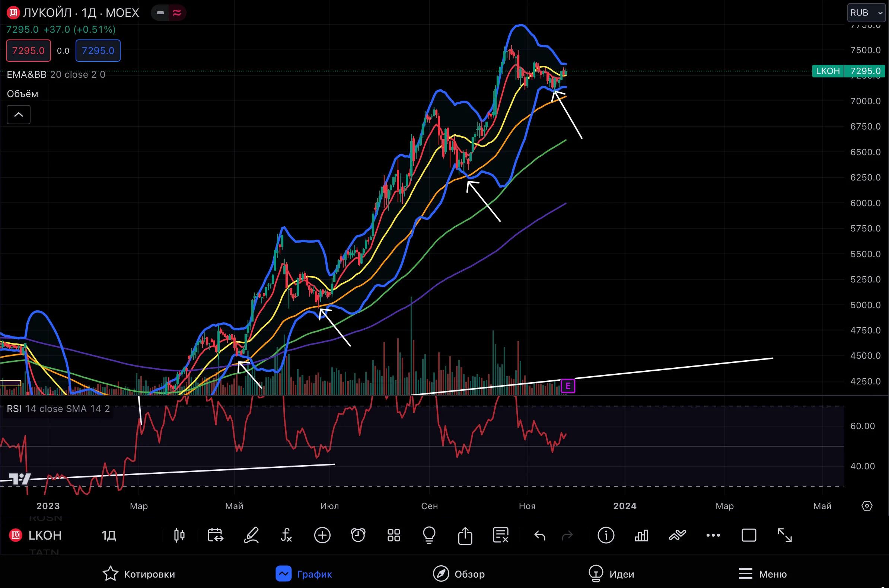
Task: Switch to the График tab
Action: 304,574
